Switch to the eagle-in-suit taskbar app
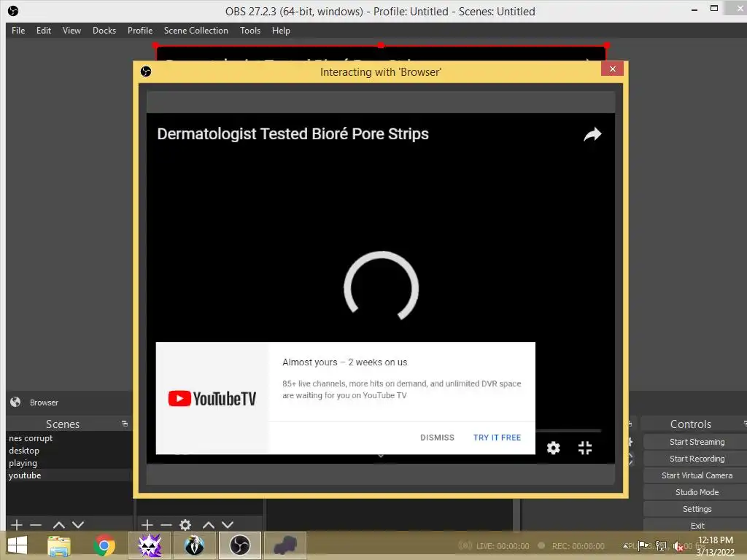The image size is (747, 560). pyautogui.click(x=194, y=545)
